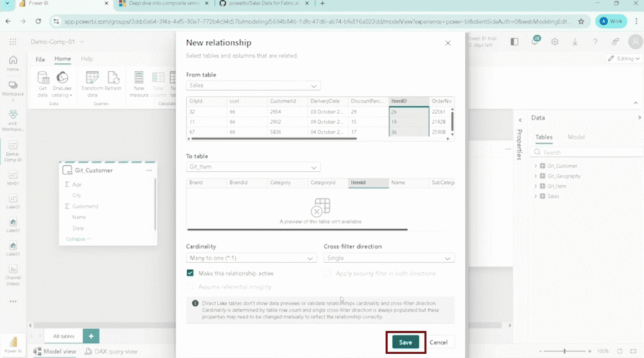This screenshot has width=644, height=358.
Task: Toggle Apply security filter in both directions
Action: click(x=327, y=273)
